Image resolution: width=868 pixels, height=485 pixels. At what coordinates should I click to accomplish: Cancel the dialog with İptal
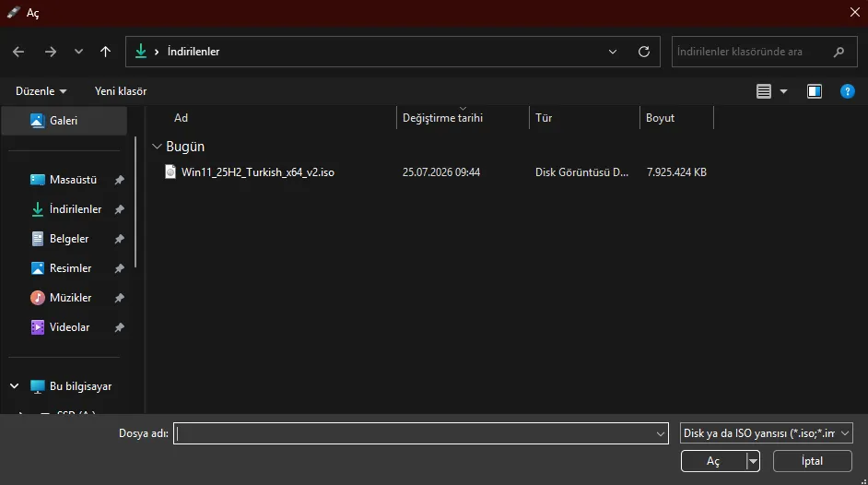pos(812,461)
